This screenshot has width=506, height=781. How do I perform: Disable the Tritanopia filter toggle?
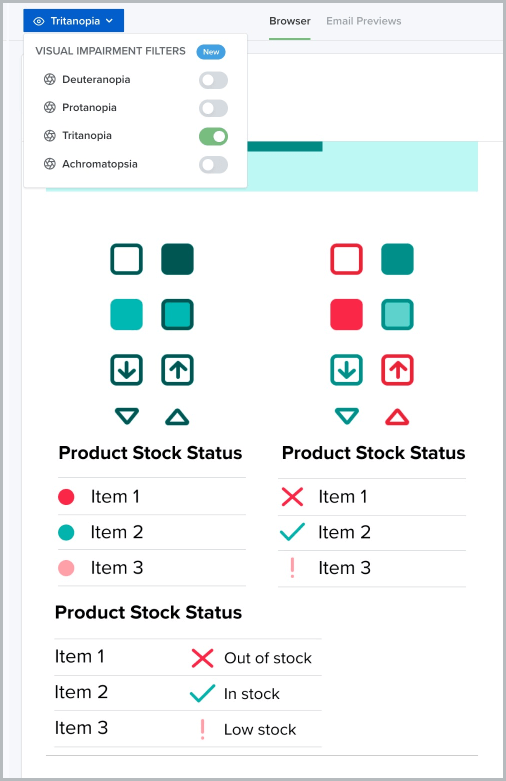coord(213,136)
